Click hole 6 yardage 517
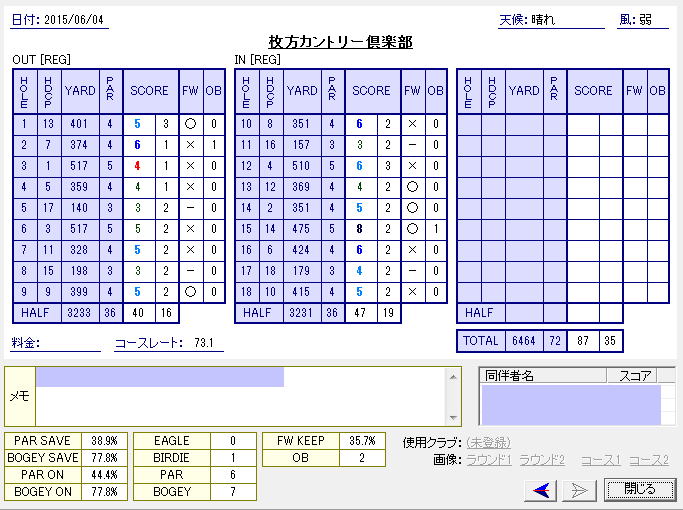The width and height of the screenshot is (683, 510). click(x=79, y=229)
